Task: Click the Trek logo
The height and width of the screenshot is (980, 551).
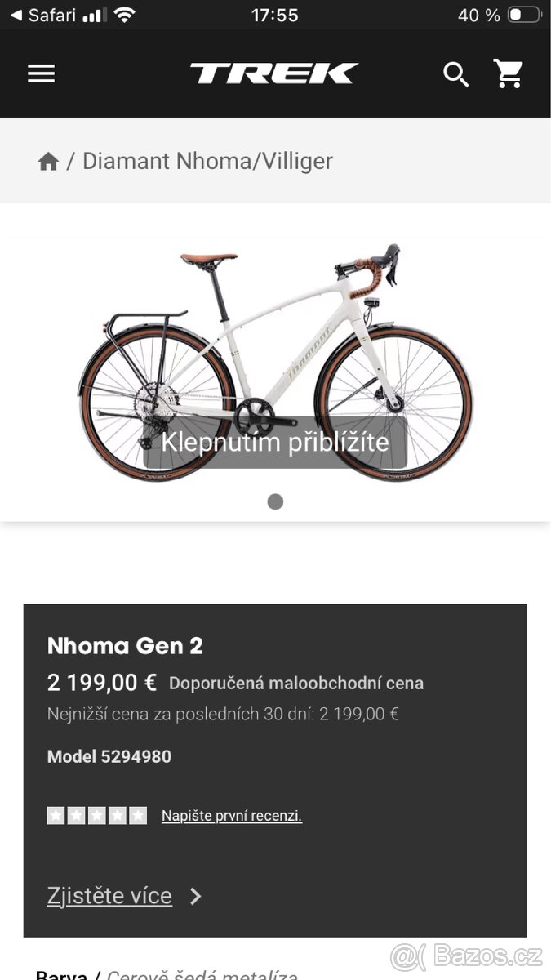Action: pyautogui.click(x=274, y=73)
